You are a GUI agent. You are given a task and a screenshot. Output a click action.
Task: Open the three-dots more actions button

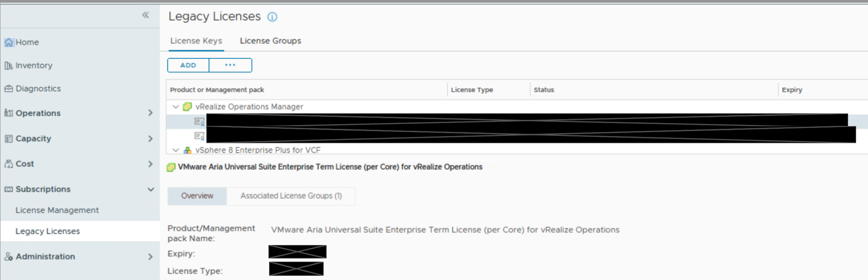click(230, 65)
